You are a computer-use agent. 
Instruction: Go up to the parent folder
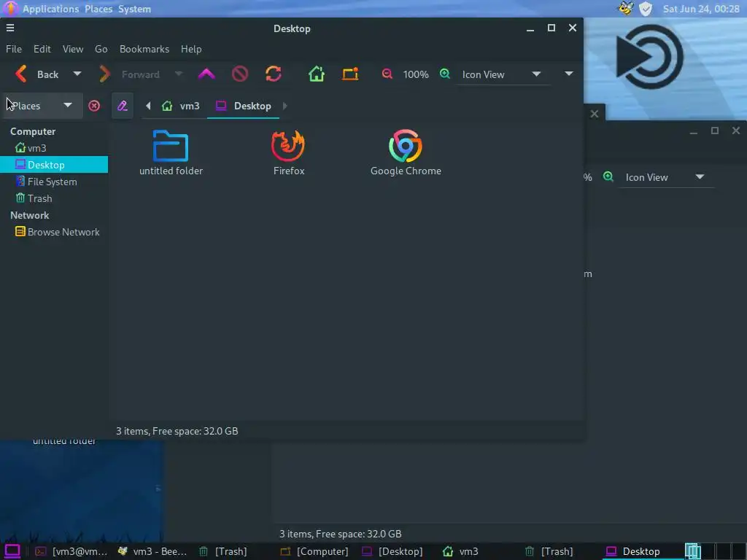[206, 74]
